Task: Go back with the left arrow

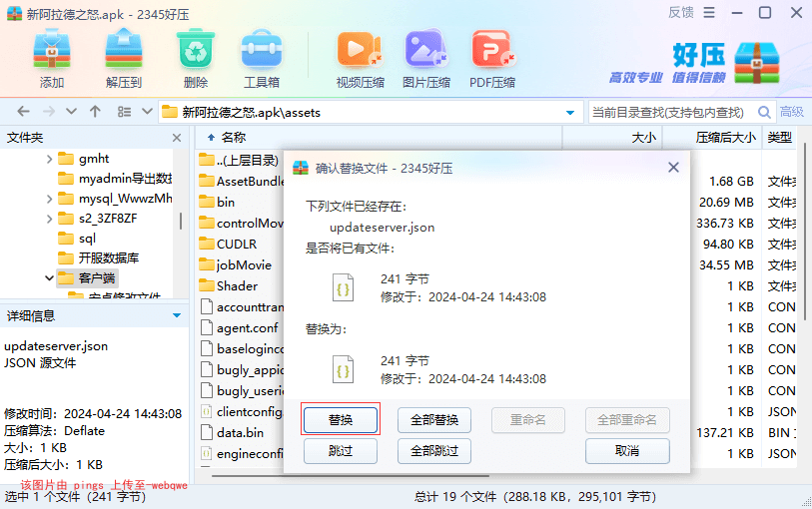Action: 23,111
